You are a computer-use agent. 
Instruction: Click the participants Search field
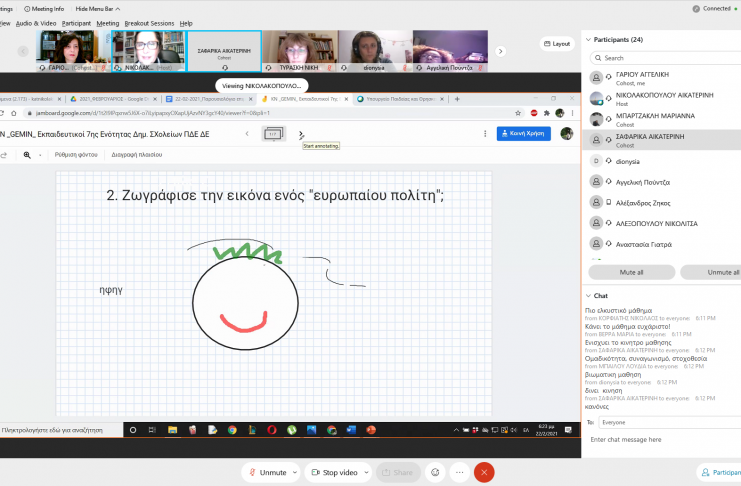[x=665, y=58]
